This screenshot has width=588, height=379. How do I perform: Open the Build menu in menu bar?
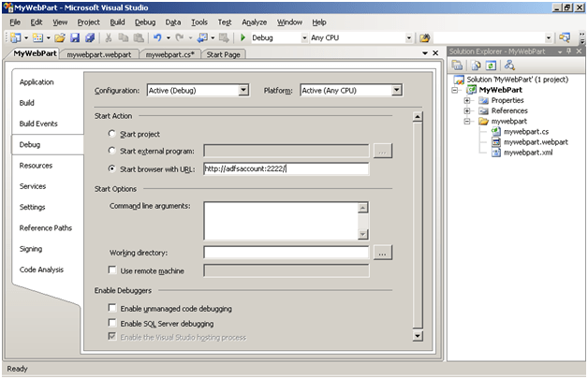(117, 22)
